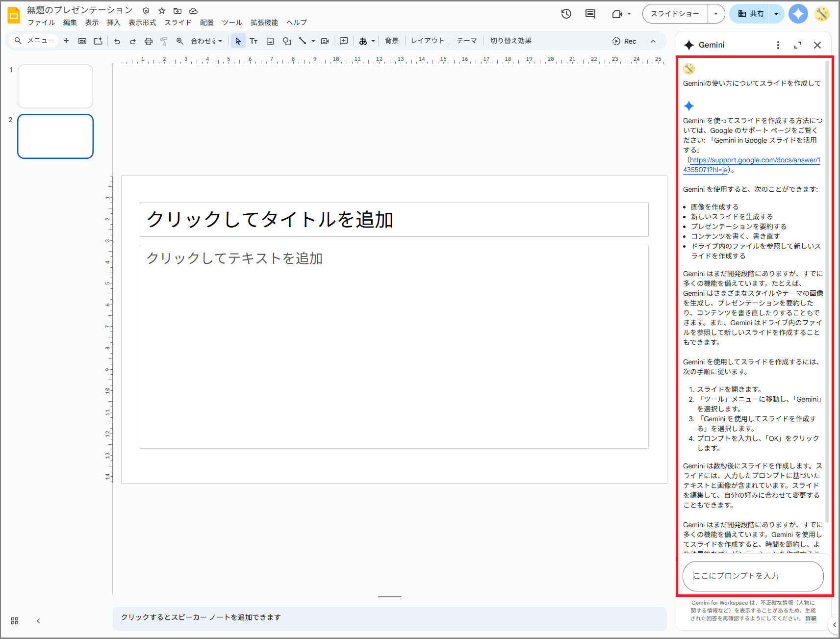Open Gemini panel more options menu
840x639 pixels.
(x=778, y=45)
